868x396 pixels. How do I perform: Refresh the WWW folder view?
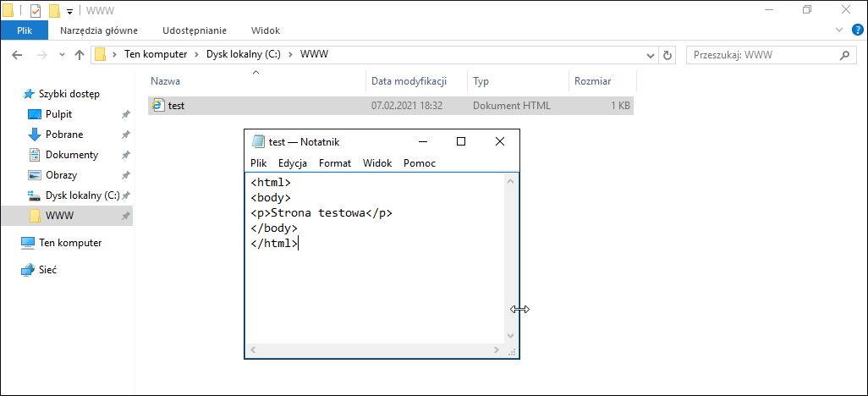tap(667, 55)
